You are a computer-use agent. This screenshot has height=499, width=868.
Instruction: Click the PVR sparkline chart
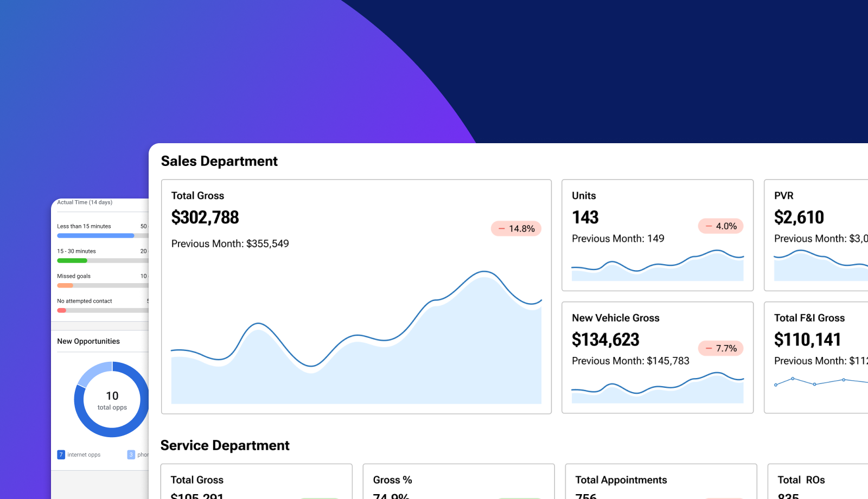pos(821,265)
